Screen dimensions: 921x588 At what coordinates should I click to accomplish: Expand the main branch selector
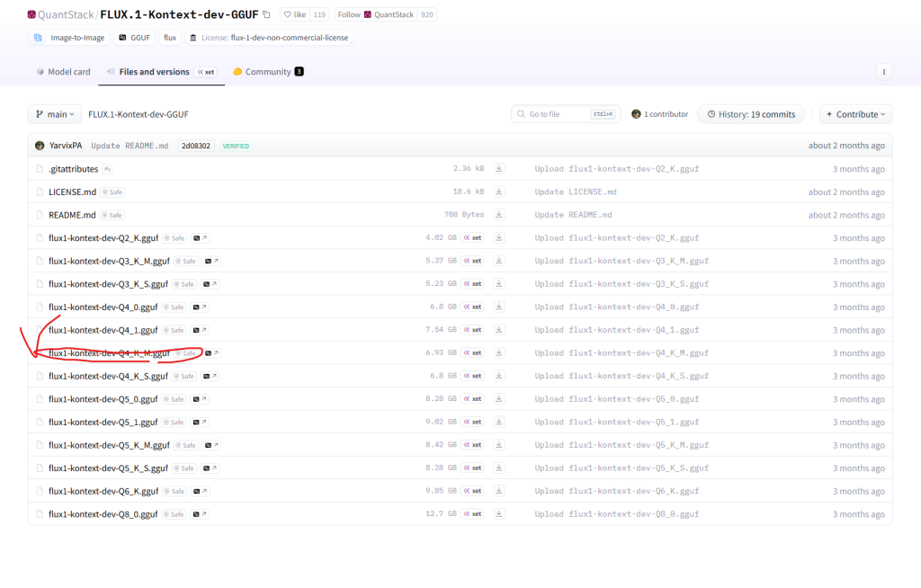(x=54, y=114)
